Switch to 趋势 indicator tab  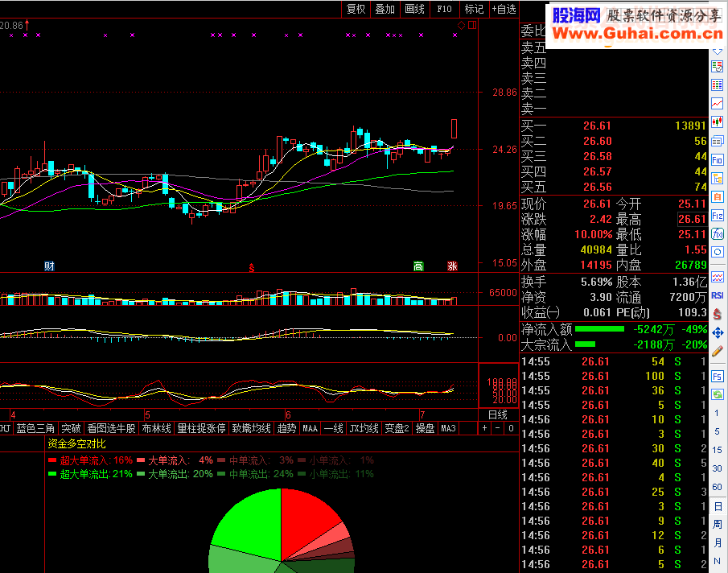[x=286, y=428]
